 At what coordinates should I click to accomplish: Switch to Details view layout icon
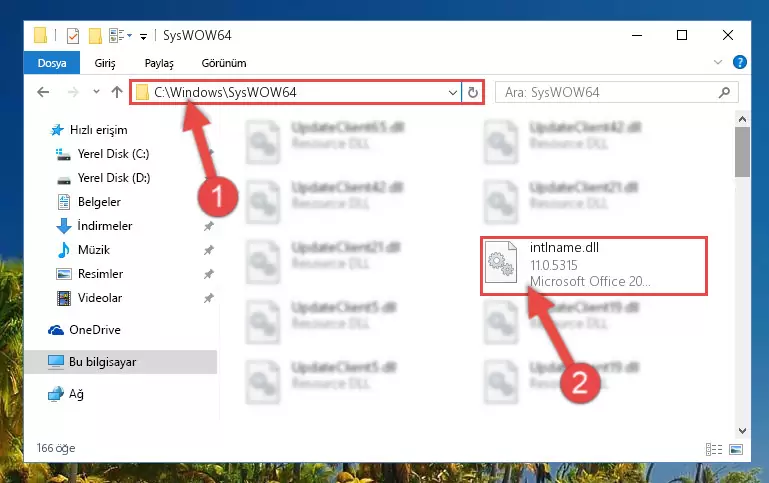pos(714,449)
